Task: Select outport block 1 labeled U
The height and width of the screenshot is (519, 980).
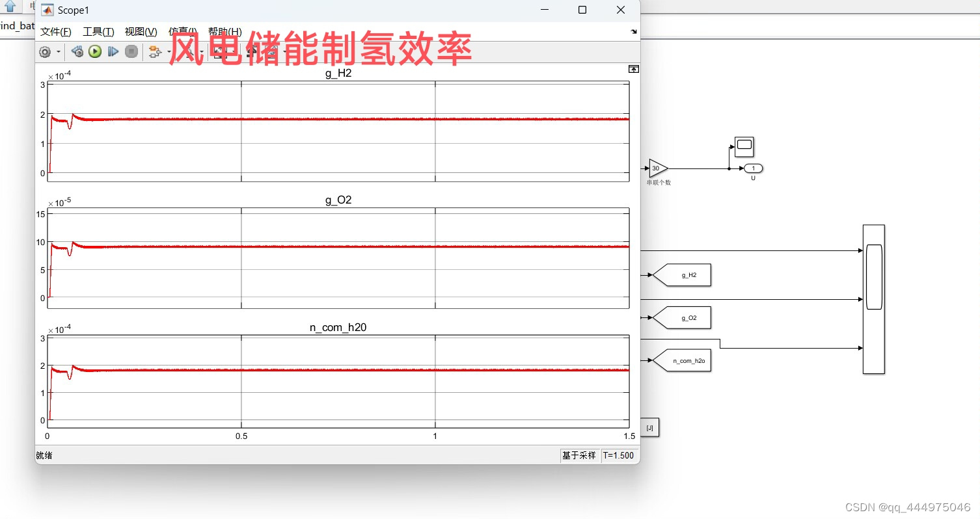Action: tap(753, 168)
